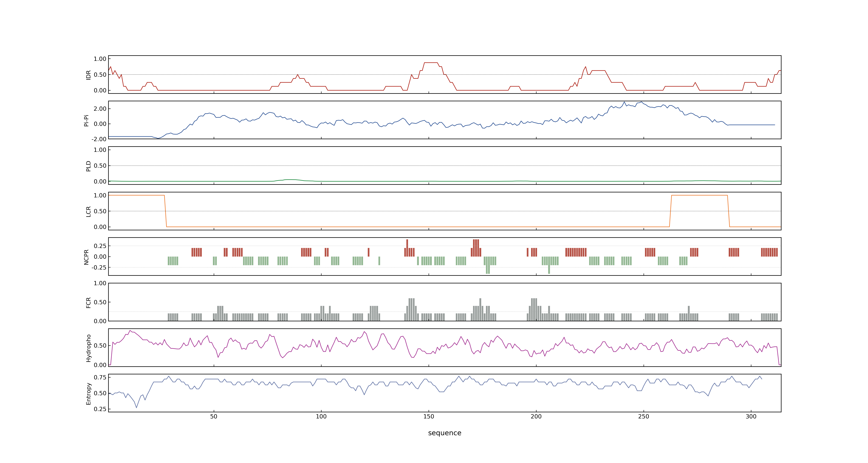Image resolution: width=868 pixels, height=463 pixels.
Task: Click x-axis tick label 100
Action: coord(321,416)
